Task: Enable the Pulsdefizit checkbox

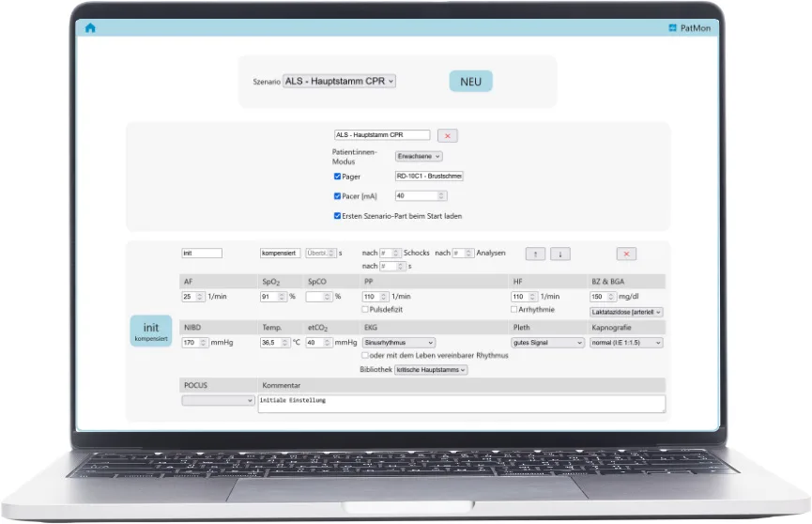Action: pyautogui.click(x=366, y=309)
